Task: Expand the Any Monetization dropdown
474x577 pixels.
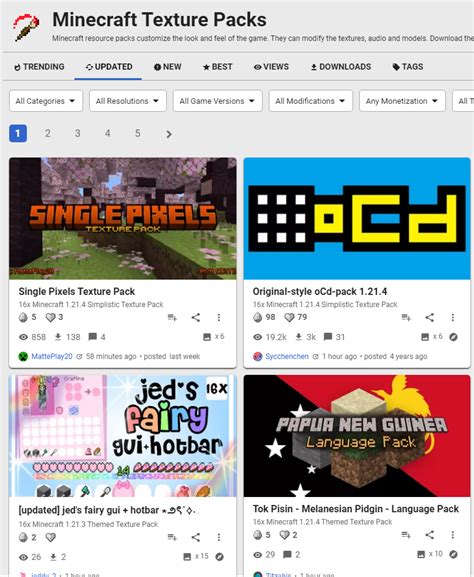Action: [x=402, y=101]
